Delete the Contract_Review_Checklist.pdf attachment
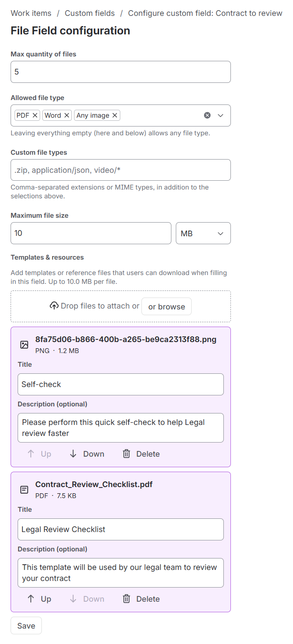The height and width of the screenshot is (644, 293). [x=141, y=599]
